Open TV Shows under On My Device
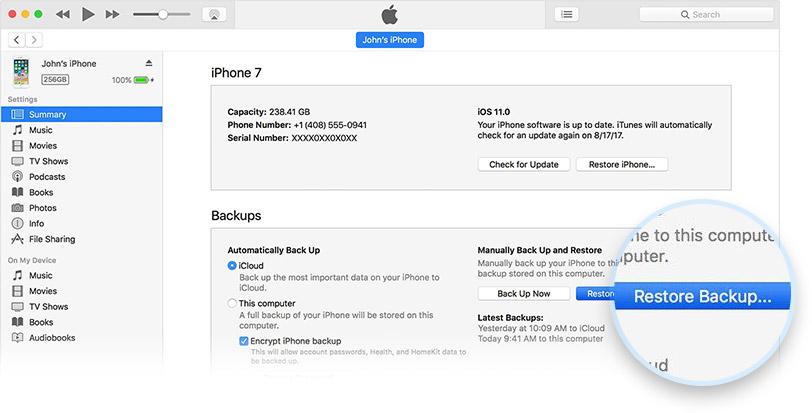Viewport: 812px width, 413px height. pyautogui.click(x=81, y=306)
